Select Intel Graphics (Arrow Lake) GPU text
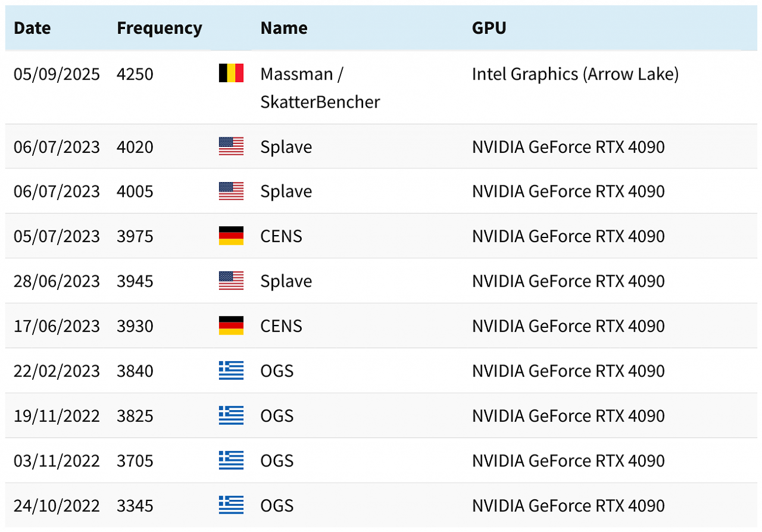The image size is (762, 532). click(575, 74)
